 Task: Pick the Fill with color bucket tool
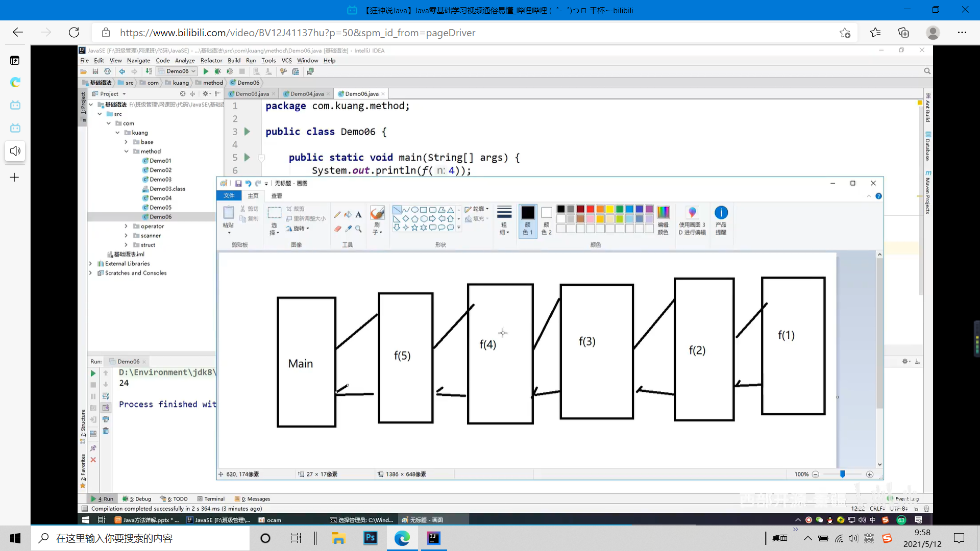pos(348,215)
